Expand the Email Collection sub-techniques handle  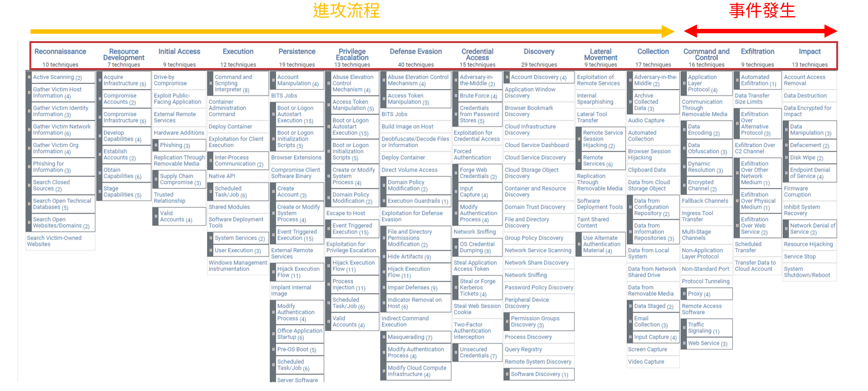click(630, 322)
